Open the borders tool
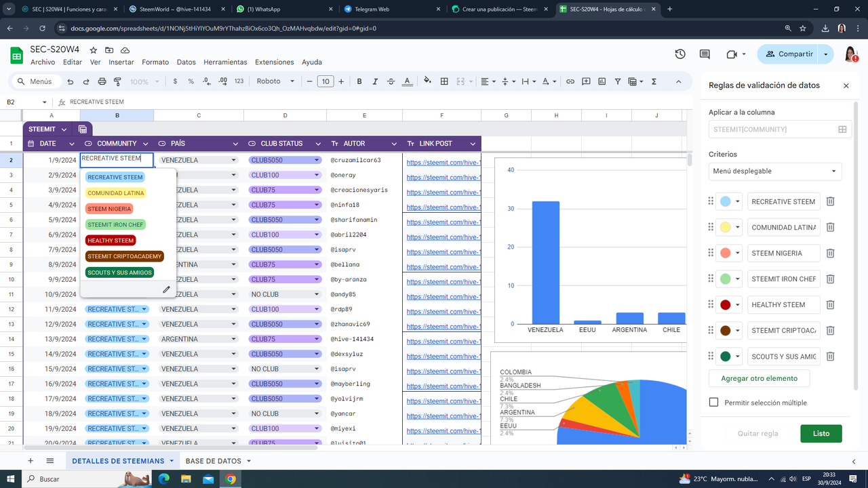This screenshot has height=488, width=868. [x=444, y=81]
